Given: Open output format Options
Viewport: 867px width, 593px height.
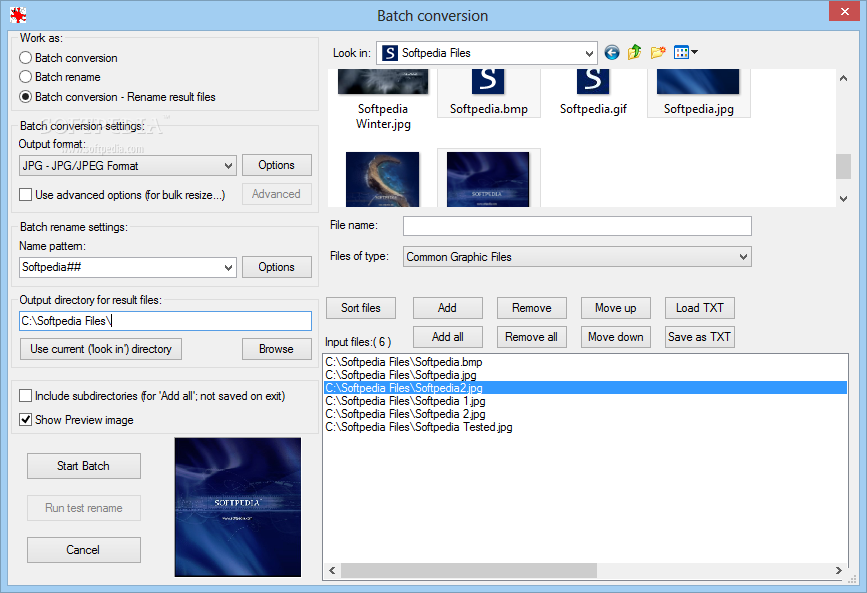Looking at the screenshot, I should (x=276, y=165).
